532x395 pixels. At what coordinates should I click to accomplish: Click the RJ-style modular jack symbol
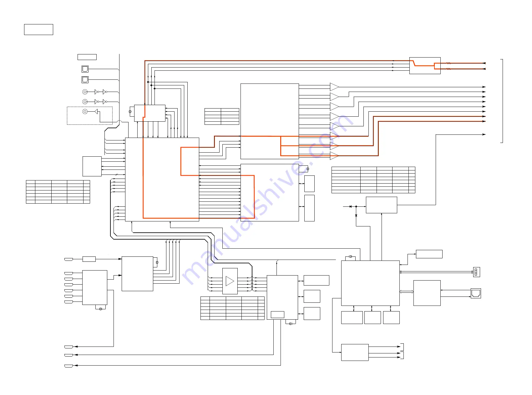click(476, 293)
